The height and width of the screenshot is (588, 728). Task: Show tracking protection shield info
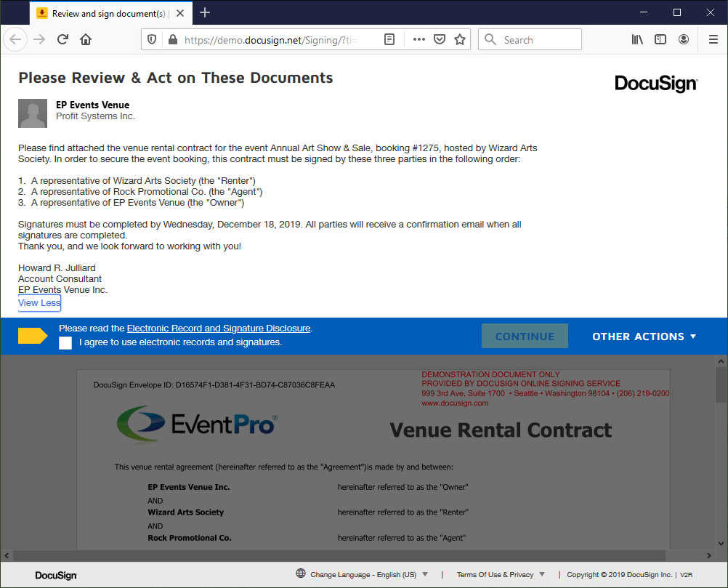click(x=152, y=39)
